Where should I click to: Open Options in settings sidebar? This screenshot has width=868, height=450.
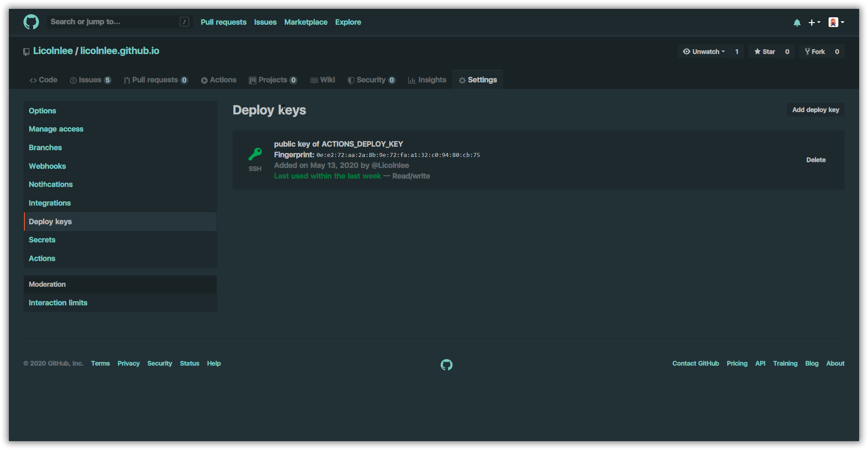(120, 110)
